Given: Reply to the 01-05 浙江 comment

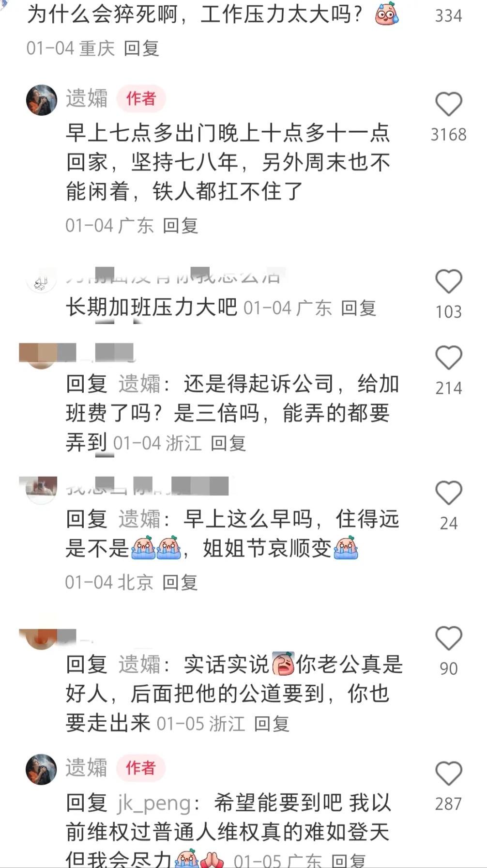Looking at the screenshot, I should click(x=272, y=724).
